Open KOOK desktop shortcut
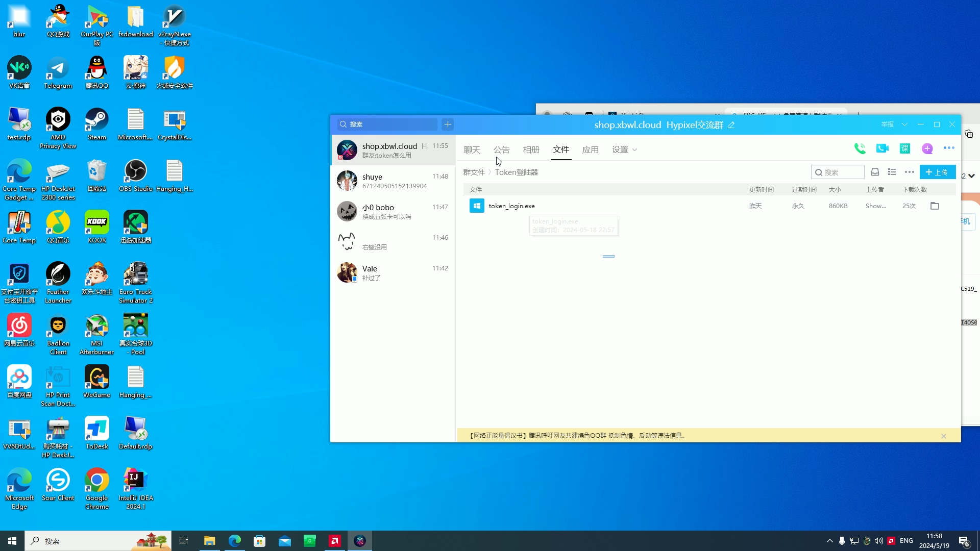 click(x=96, y=227)
